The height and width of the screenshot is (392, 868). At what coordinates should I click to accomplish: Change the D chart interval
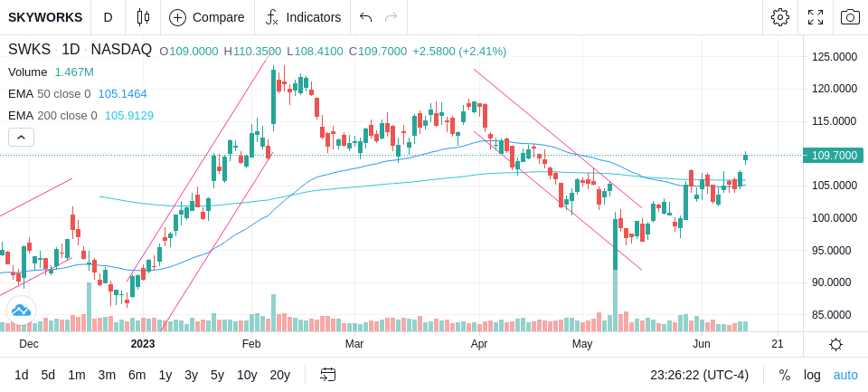[108, 17]
